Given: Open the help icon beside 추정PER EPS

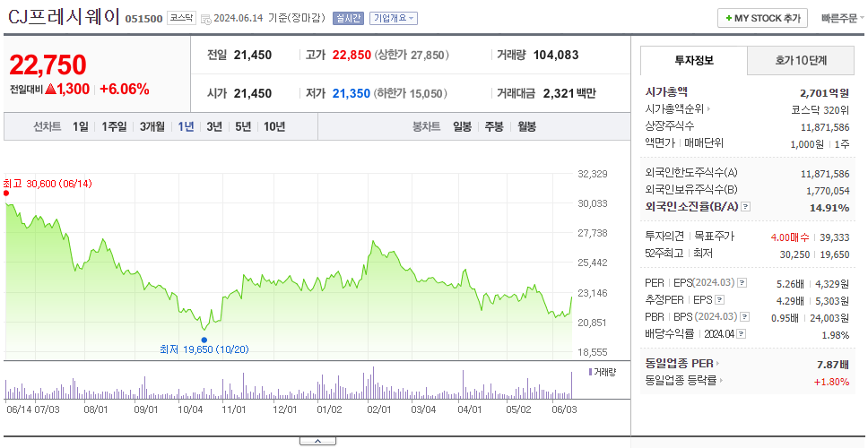Looking at the screenshot, I should [x=720, y=301].
